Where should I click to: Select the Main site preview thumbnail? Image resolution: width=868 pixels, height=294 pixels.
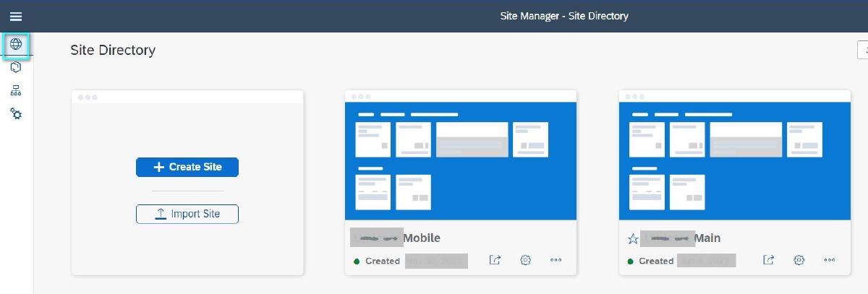tap(735, 160)
